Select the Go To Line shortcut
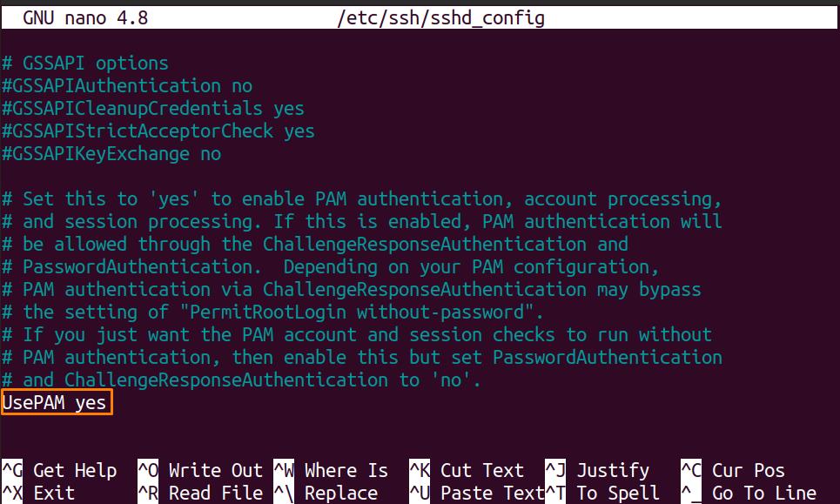Image resolution: width=840 pixels, height=504 pixels. pyautogui.click(x=749, y=493)
